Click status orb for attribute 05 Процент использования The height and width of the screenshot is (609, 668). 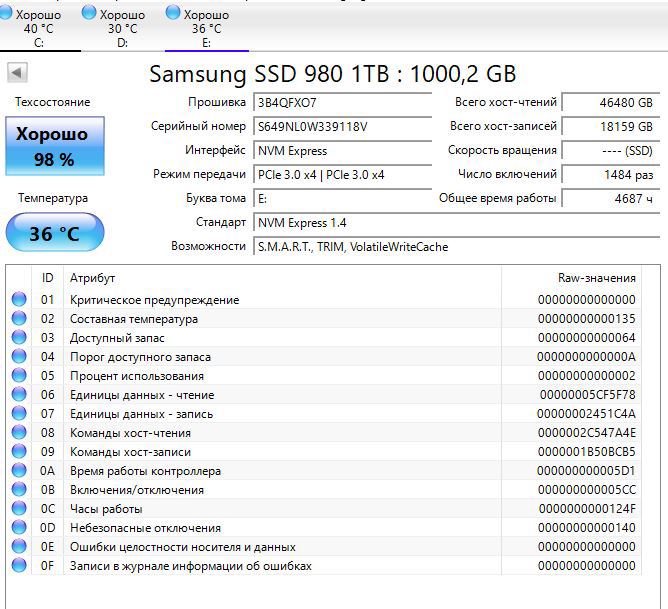[x=19, y=375]
